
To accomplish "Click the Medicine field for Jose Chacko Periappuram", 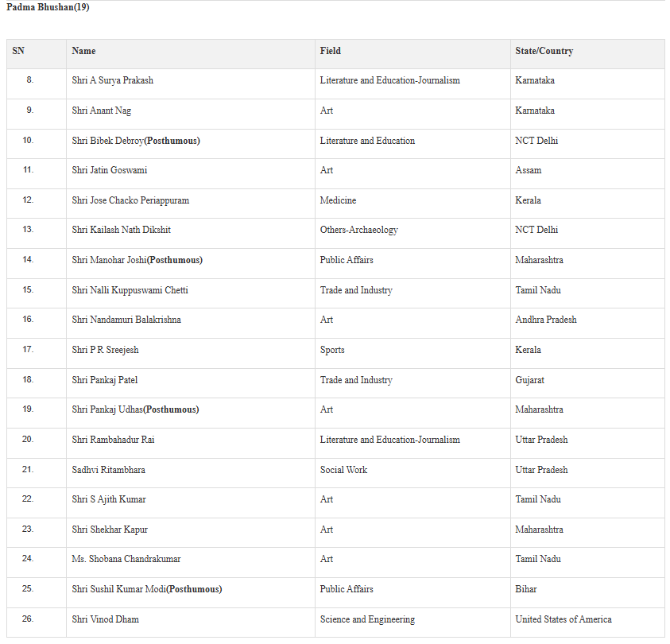I will coord(338,200).
